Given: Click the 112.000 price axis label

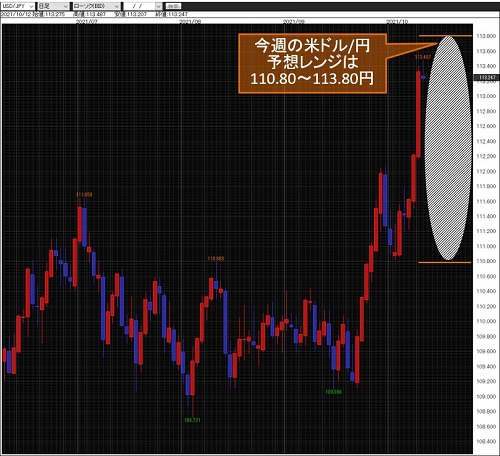Looking at the screenshot, I should (x=486, y=171).
